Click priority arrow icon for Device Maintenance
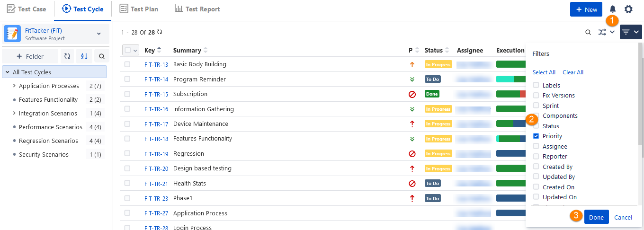The width and height of the screenshot is (644, 230). click(x=412, y=124)
